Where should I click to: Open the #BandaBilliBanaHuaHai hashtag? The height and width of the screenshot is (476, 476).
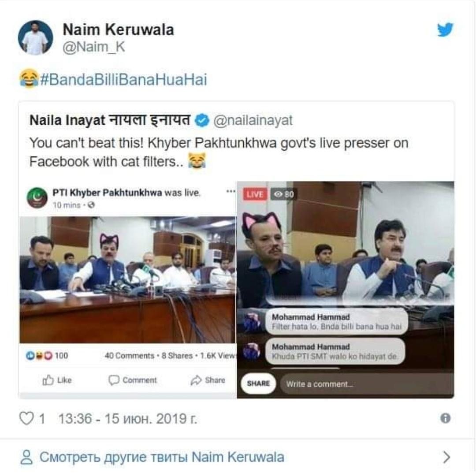[123, 80]
